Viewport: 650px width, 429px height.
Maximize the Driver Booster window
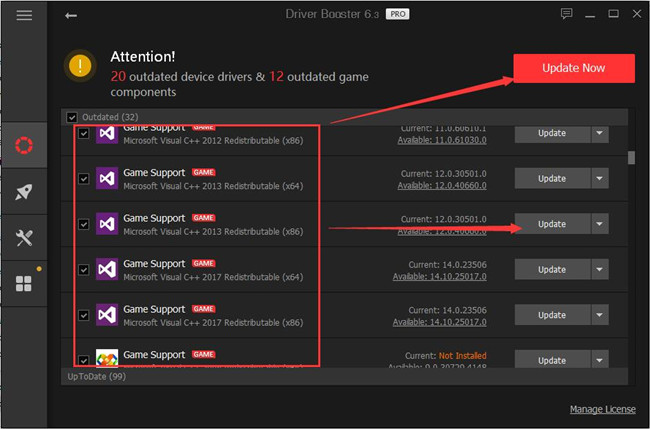(x=614, y=14)
